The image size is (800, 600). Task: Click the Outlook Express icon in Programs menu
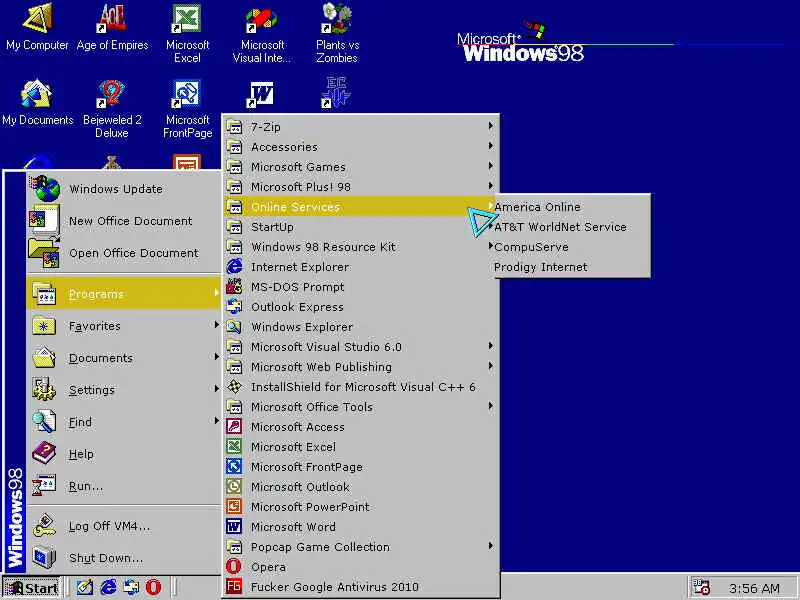(234, 306)
